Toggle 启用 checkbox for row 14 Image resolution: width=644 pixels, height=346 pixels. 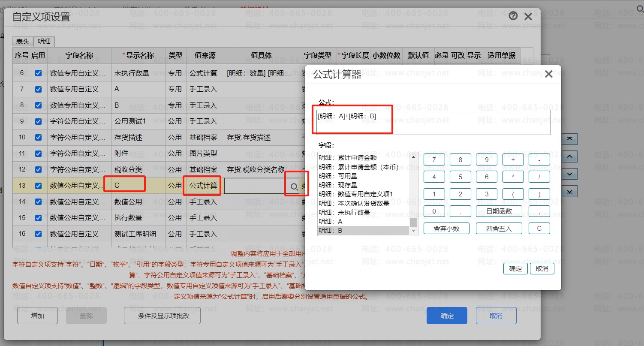point(39,202)
